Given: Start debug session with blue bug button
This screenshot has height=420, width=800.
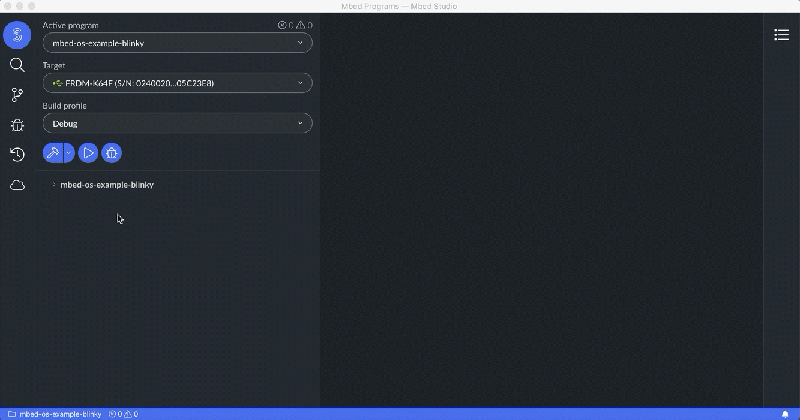Looking at the screenshot, I should point(112,153).
